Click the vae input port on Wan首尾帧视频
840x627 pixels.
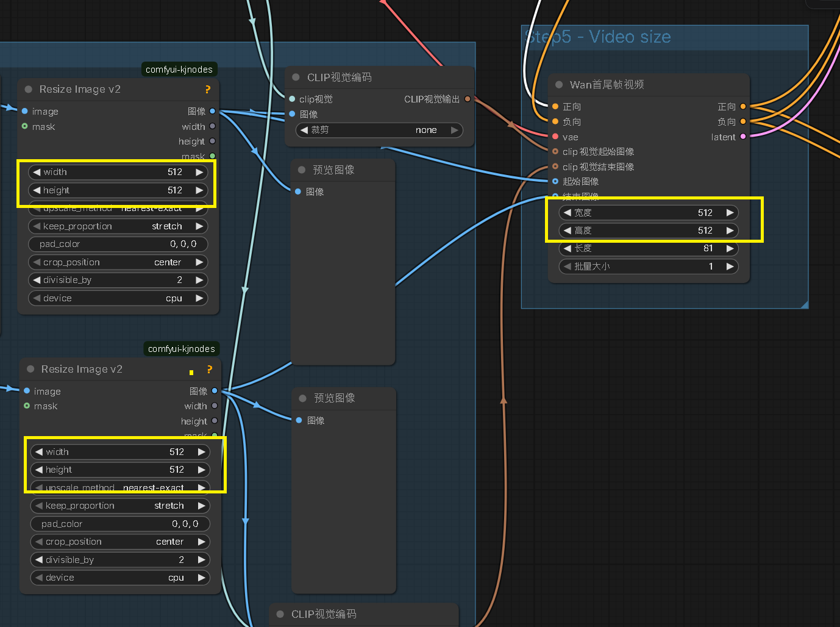click(555, 137)
